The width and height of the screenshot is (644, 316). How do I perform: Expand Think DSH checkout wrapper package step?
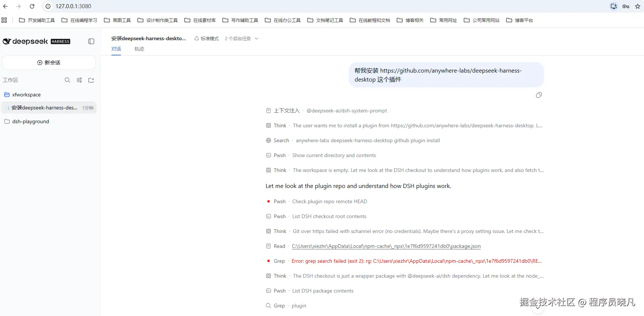tap(405, 276)
